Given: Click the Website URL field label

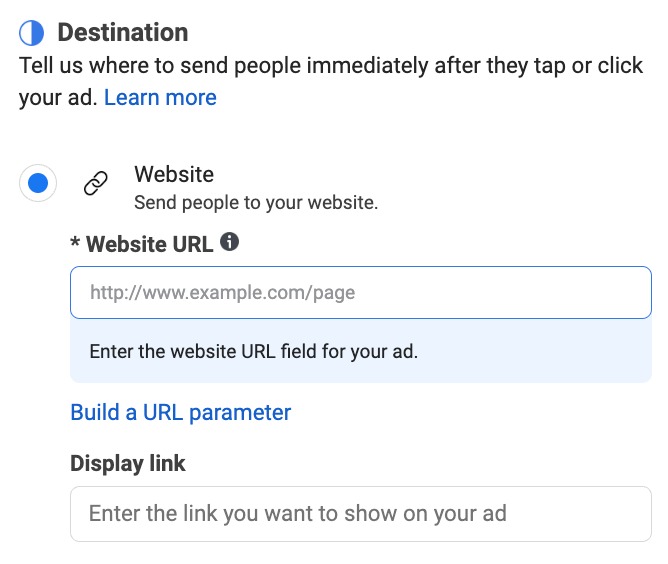Looking at the screenshot, I should pyautogui.click(x=150, y=244).
